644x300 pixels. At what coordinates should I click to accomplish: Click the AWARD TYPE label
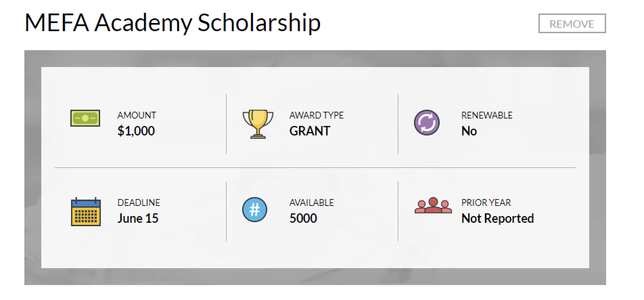pos(316,115)
